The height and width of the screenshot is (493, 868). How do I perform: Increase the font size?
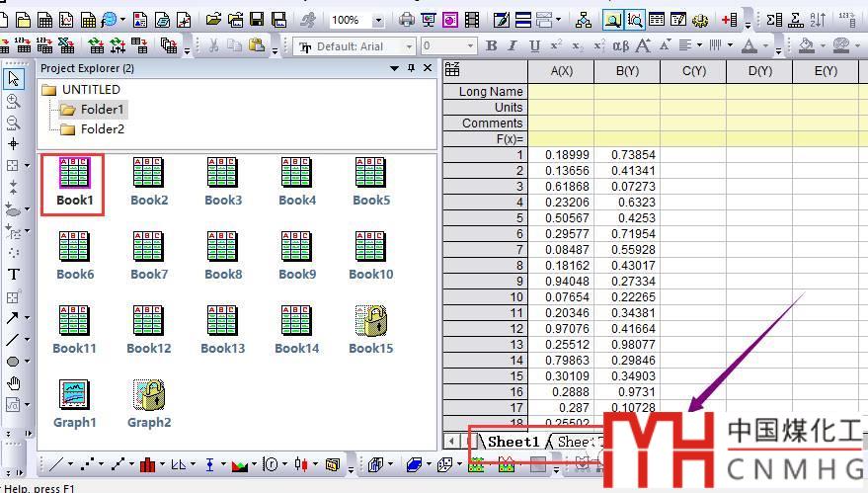coord(643,46)
